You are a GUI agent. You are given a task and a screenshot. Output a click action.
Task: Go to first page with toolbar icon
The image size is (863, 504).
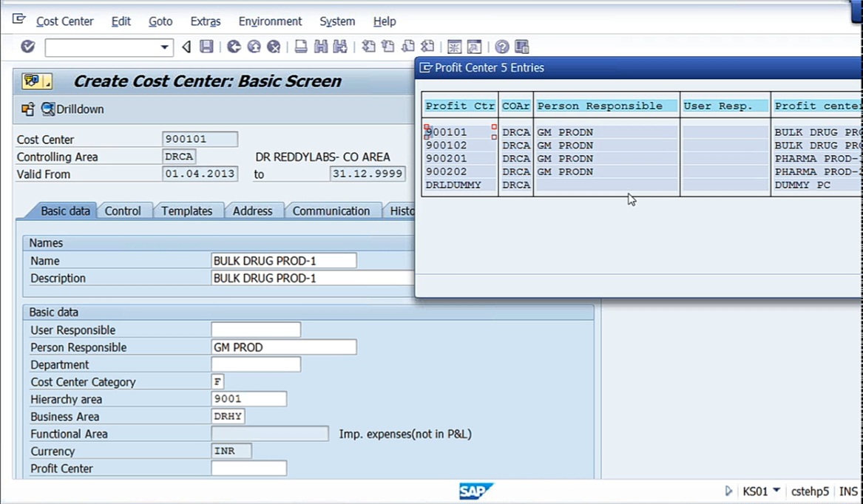(x=368, y=47)
